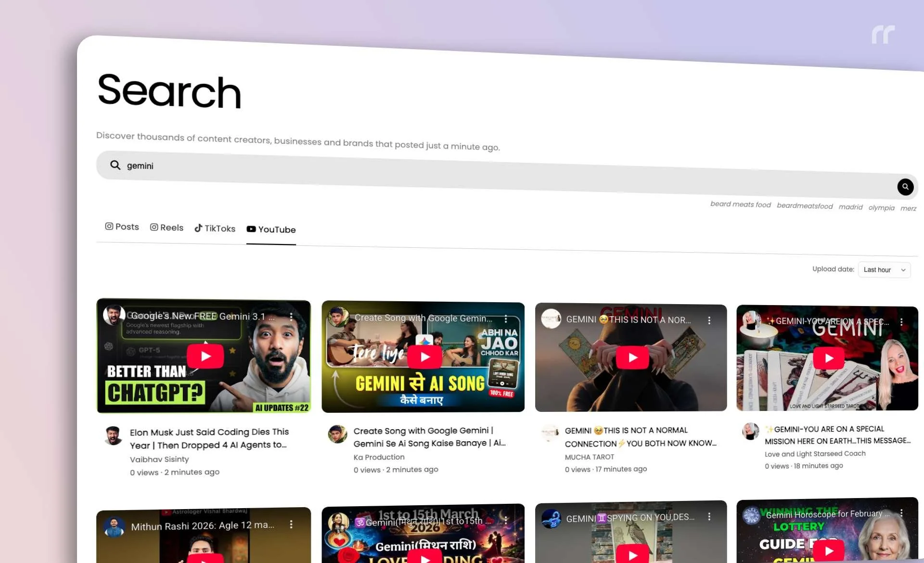Click the Instagram icon beside Posts
This screenshot has width=924, height=563.
[109, 226]
